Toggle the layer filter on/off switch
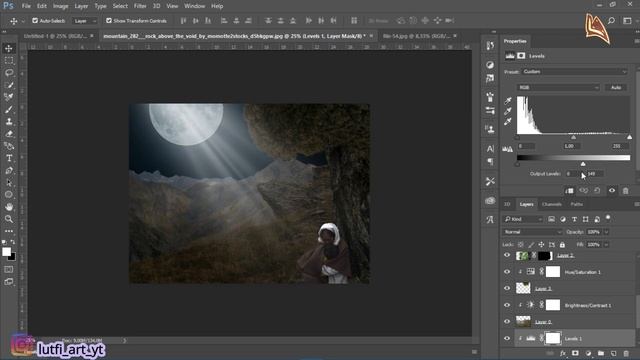 [x=608, y=218]
